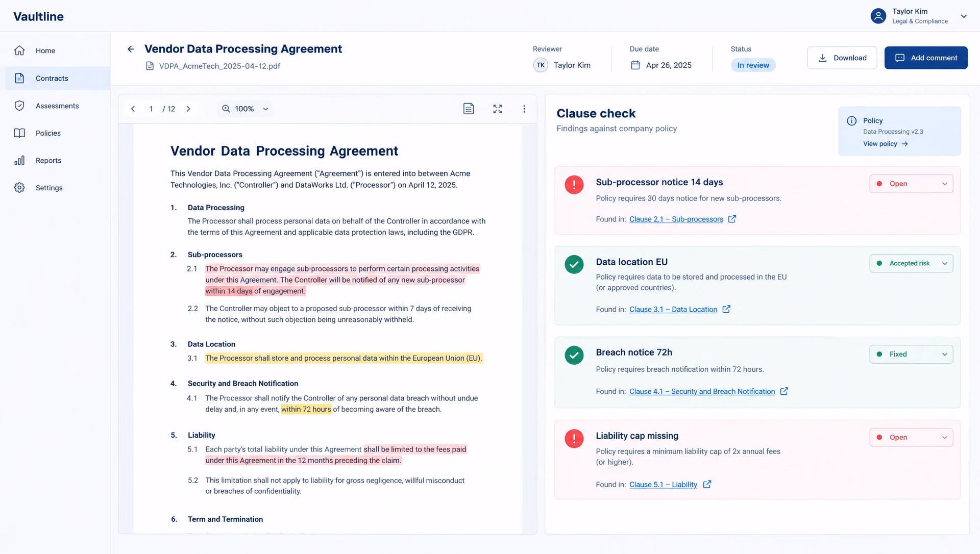The image size is (980, 554).
Task: Expand the Taylor Kim account menu
Action: click(964, 16)
